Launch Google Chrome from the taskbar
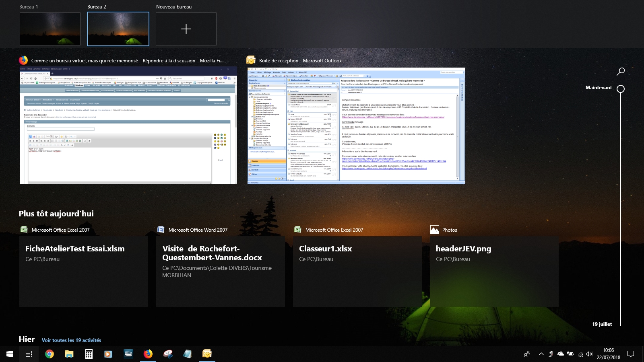The height and width of the screenshot is (362, 644). point(50,354)
